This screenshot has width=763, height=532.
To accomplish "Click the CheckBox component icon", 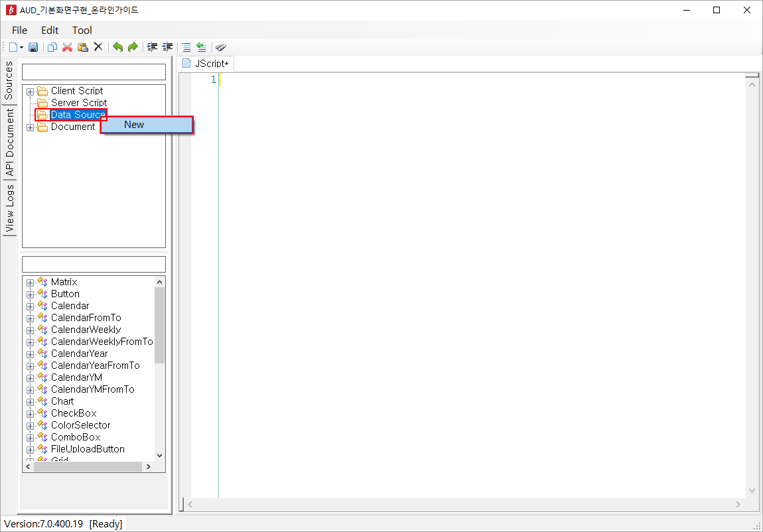I will pos(42,413).
